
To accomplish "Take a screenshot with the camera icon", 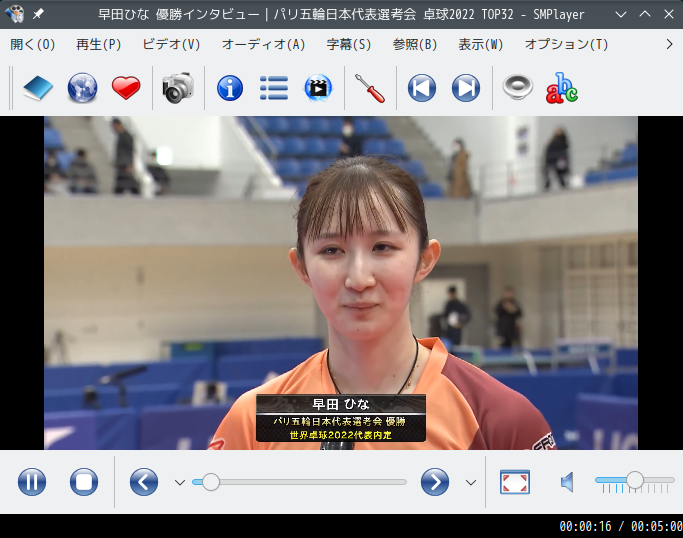I will click(178, 88).
